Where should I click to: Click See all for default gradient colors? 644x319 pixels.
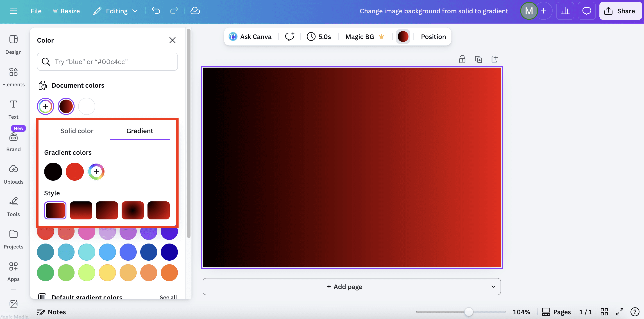[x=168, y=297]
